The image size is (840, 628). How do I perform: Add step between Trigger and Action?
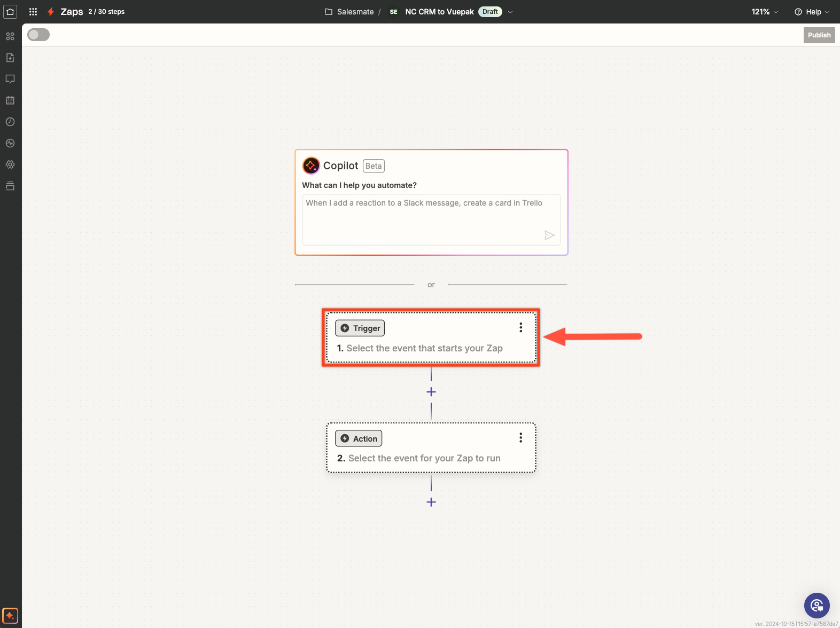pos(431,392)
